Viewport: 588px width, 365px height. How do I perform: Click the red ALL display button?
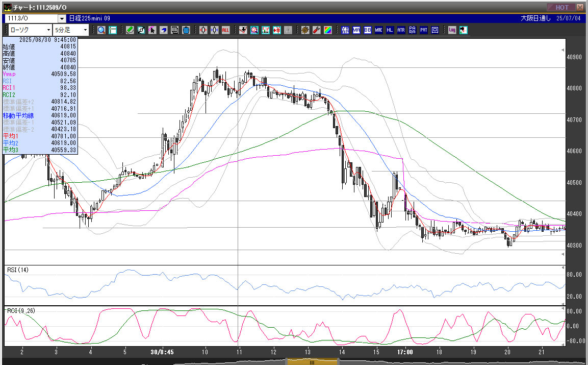(225, 30)
